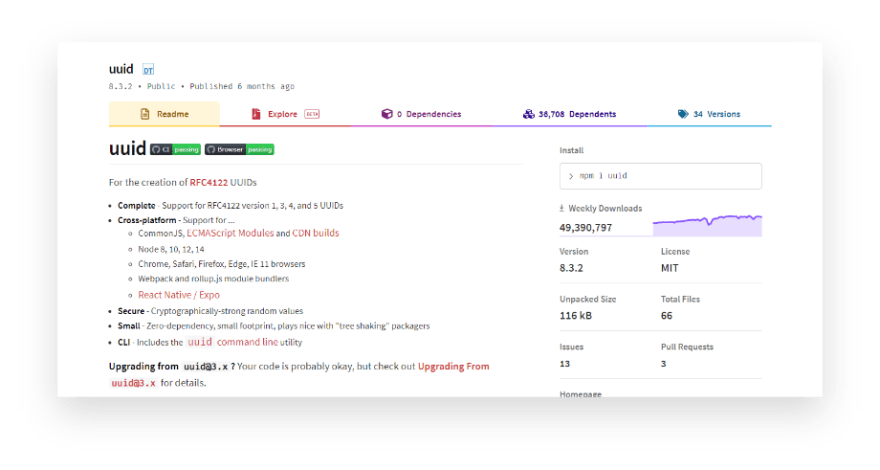
Task: Click the 49,390,797 weekly downloads number
Action: point(585,227)
